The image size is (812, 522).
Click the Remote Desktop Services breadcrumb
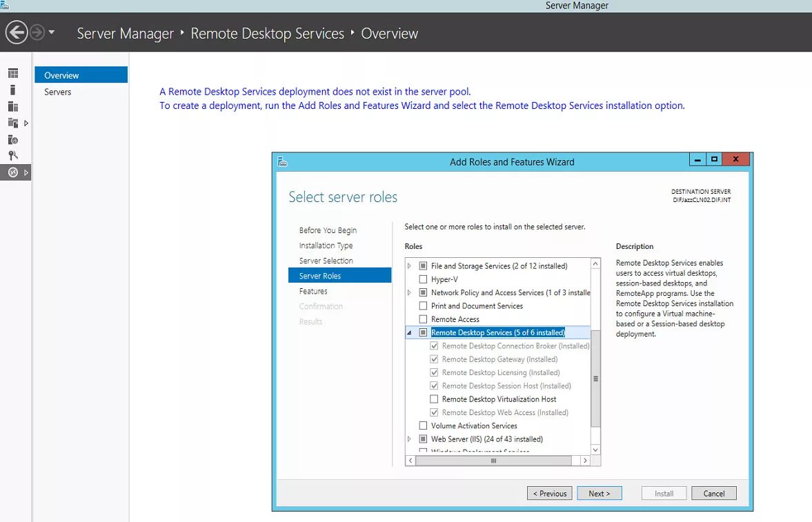tap(267, 34)
